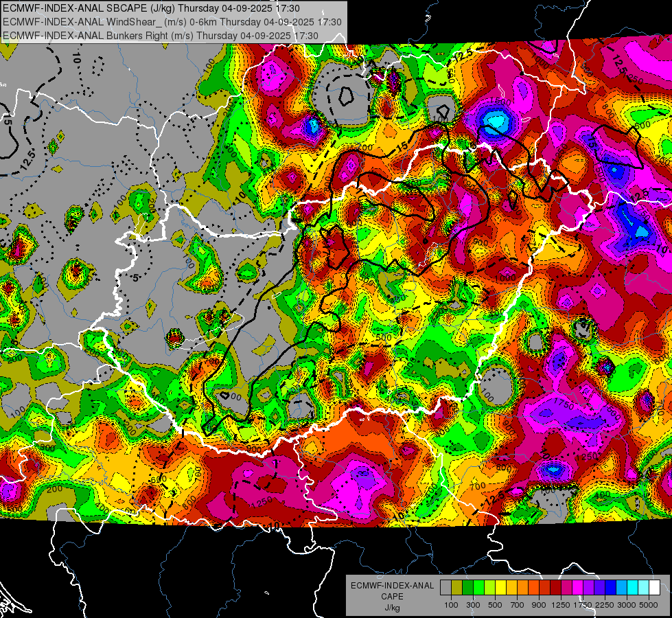Click the legend value label 5000
The height and width of the screenshot is (618, 672).
[x=649, y=605]
